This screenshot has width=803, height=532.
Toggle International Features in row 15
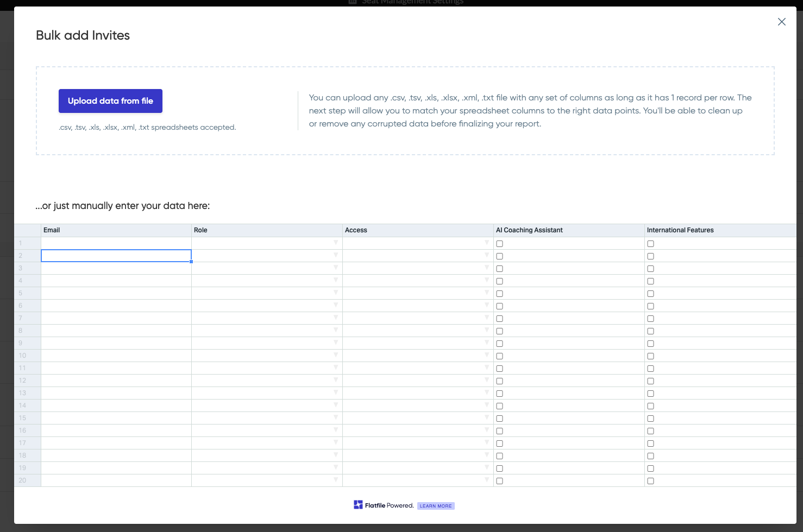pos(650,419)
